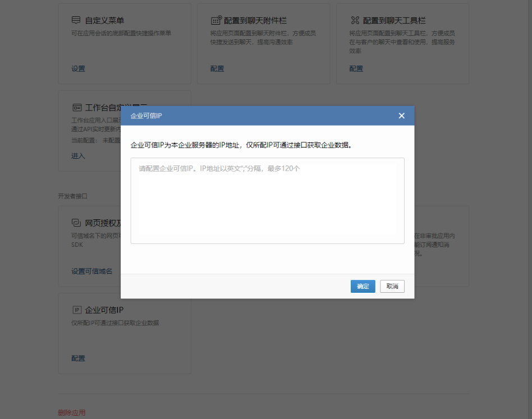Close the 企业可信IP dialog with X
Image resolution: width=532 pixels, height=419 pixels.
click(x=401, y=116)
